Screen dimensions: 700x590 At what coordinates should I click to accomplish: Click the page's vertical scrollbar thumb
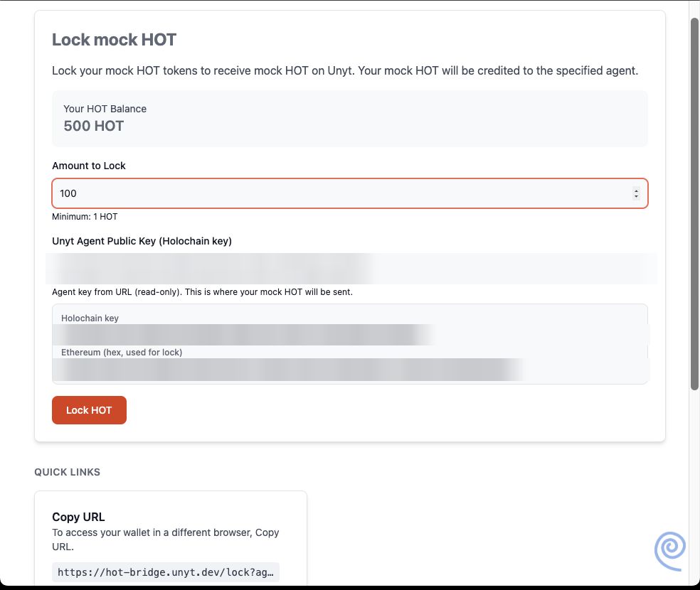[694, 204]
